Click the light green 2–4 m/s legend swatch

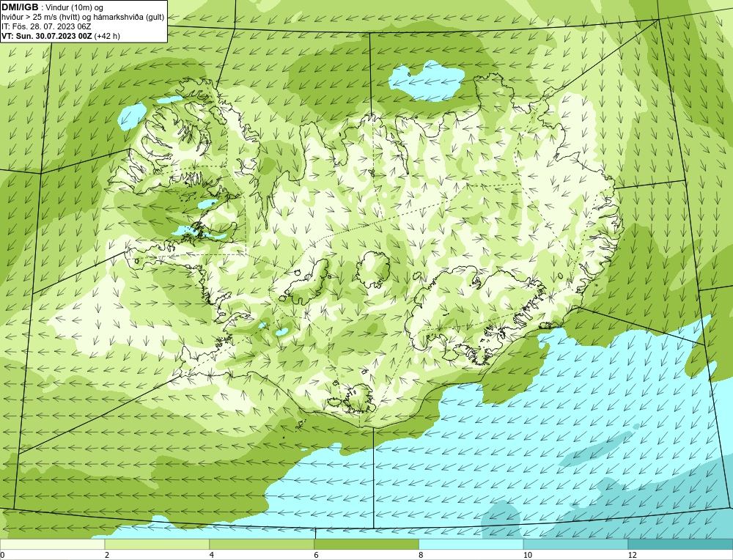point(157,544)
